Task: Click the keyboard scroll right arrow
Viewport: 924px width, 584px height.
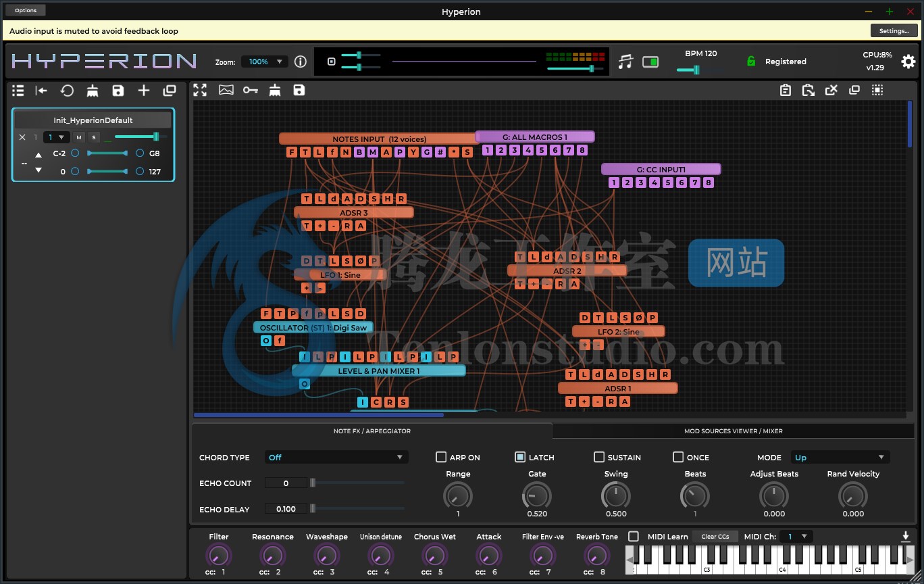Action: point(910,561)
